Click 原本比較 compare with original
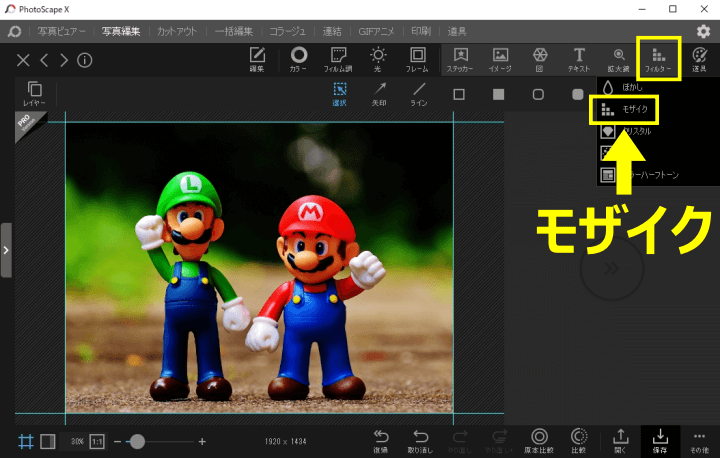The width and height of the screenshot is (720, 458). [539, 441]
